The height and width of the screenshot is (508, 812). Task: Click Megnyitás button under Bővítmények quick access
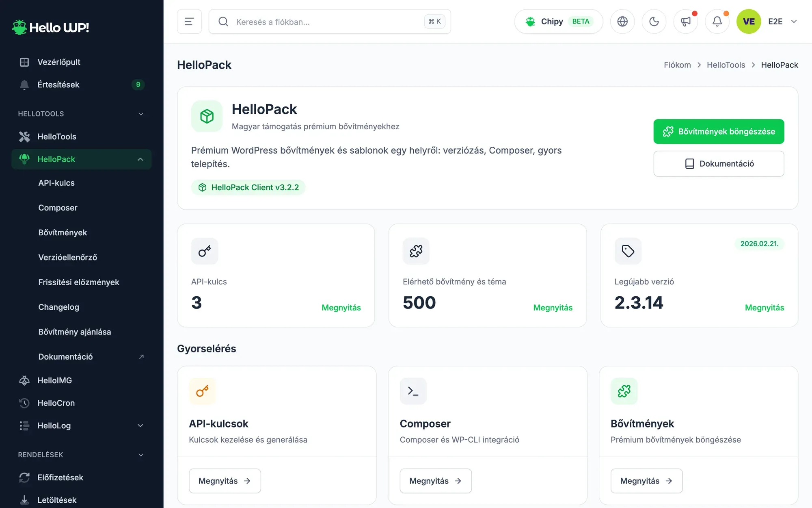pyautogui.click(x=646, y=481)
